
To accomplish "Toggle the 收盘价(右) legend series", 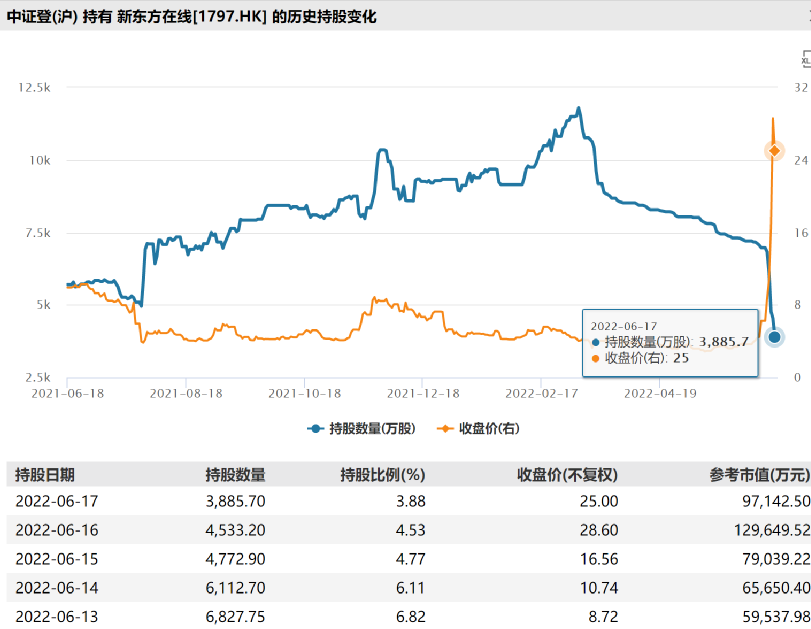I will pyautogui.click(x=478, y=428).
